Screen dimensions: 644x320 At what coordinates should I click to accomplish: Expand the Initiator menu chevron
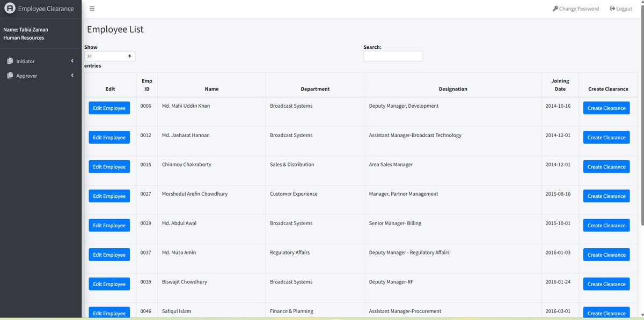(72, 61)
